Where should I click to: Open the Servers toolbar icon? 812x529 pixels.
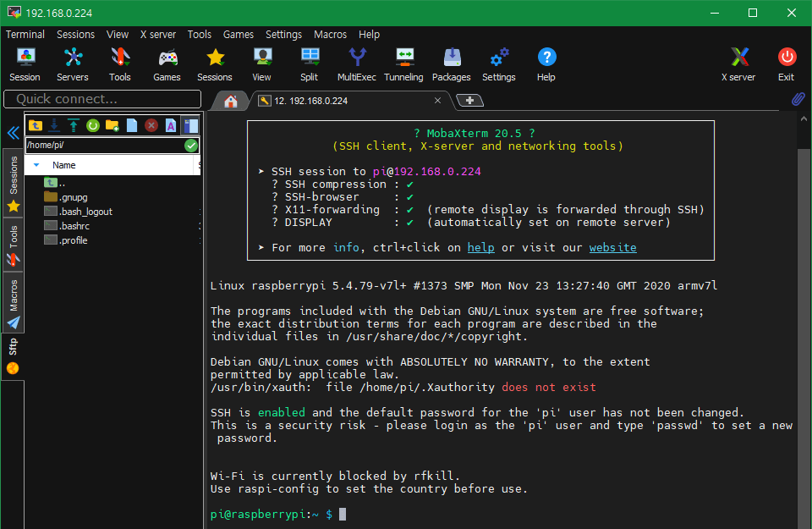point(73,64)
